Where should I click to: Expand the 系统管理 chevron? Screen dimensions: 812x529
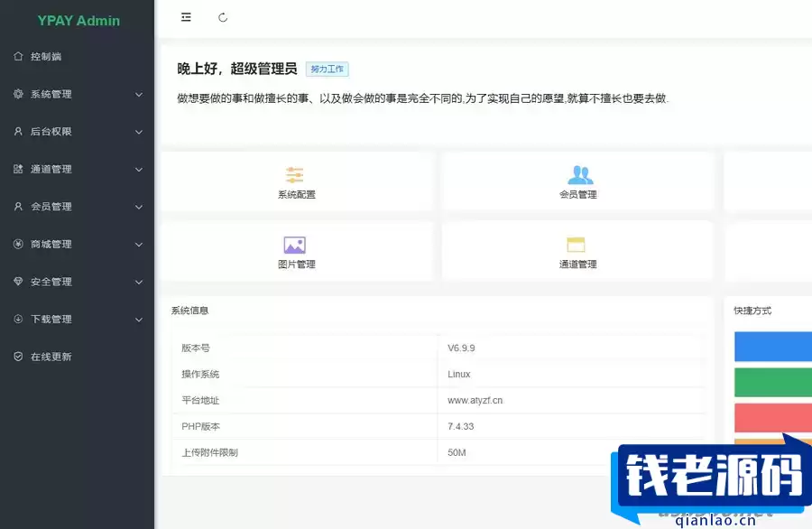pos(139,94)
